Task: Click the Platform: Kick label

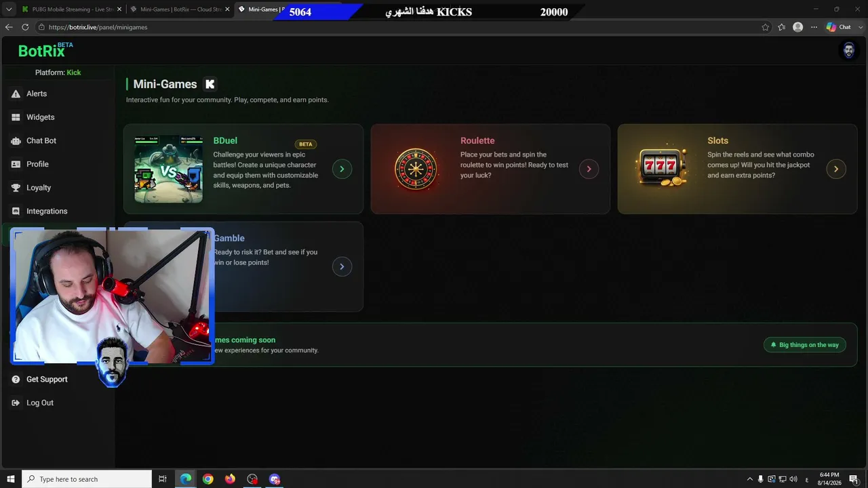Action: coord(58,73)
